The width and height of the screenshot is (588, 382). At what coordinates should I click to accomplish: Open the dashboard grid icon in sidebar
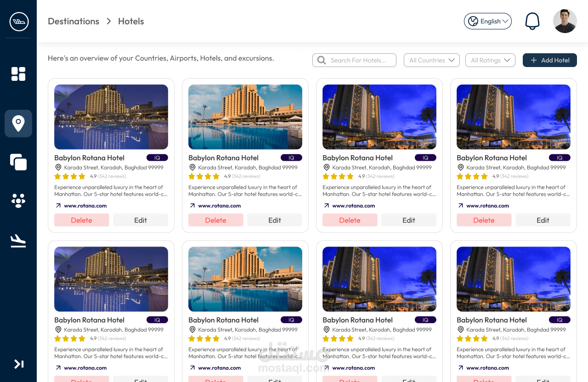coord(18,74)
